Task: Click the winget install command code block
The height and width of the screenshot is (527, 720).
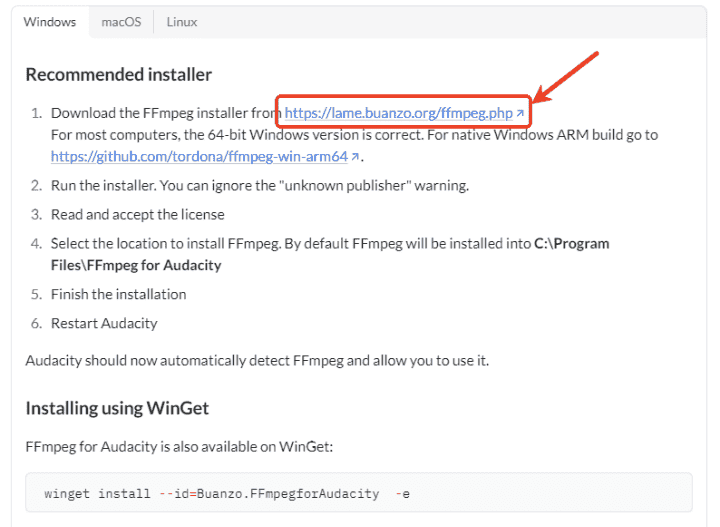Action: tap(358, 494)
